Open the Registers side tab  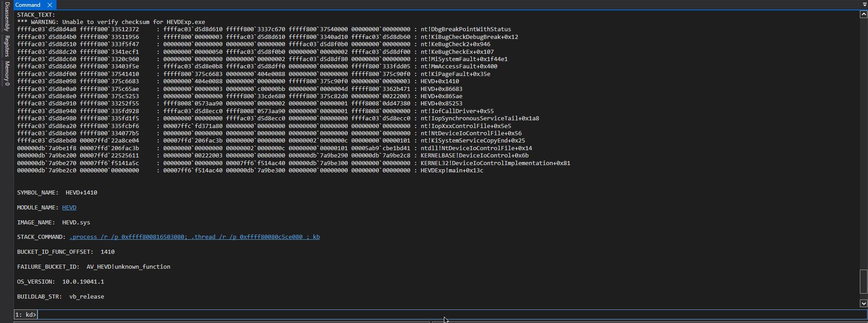(x=7, y=46)
